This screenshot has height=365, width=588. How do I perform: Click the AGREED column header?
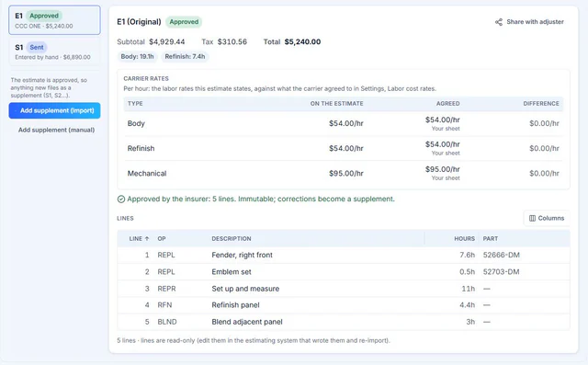coord(447,104)
